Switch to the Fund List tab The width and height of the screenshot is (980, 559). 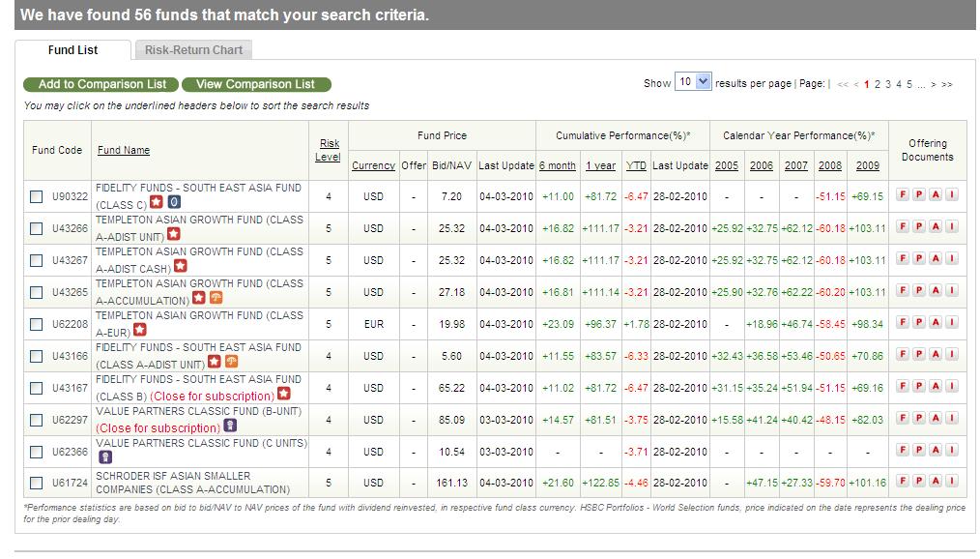[72, 50]
